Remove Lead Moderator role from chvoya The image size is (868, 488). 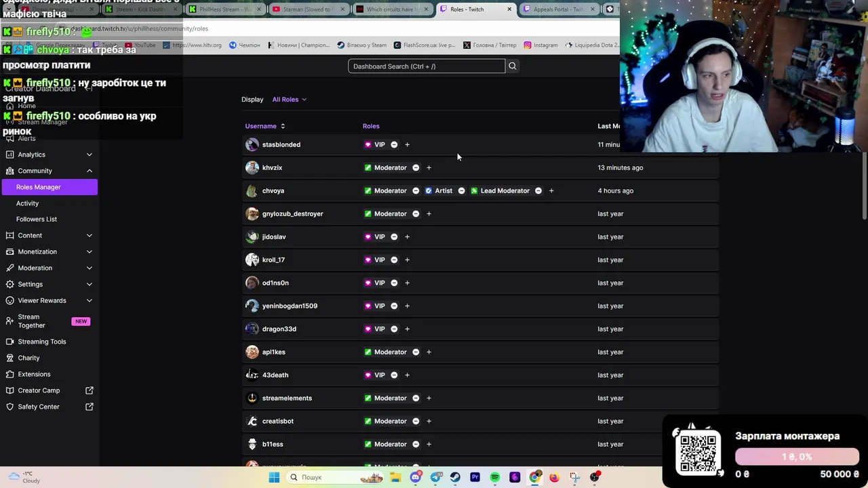(538, 190)
